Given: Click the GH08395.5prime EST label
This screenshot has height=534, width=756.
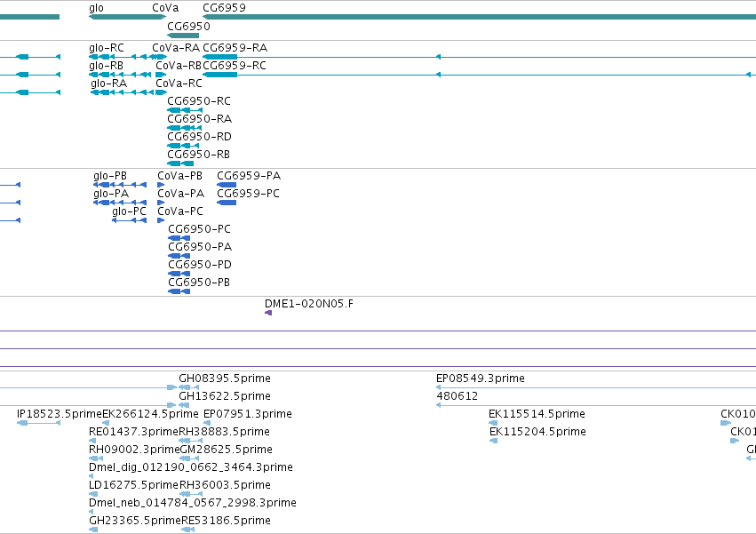Looking at the screenshot, I should coord(225,379).
